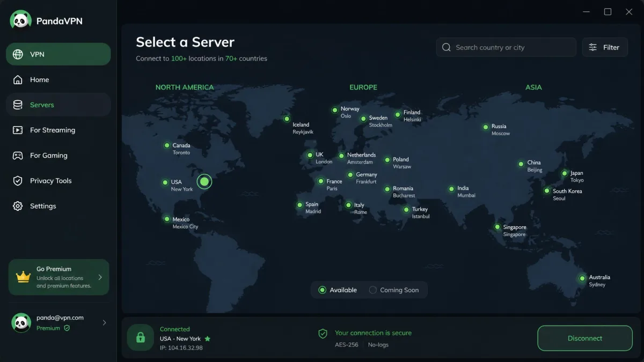
Task: Expand the panda@vpn.com account chevron
Action: point(104,322)
